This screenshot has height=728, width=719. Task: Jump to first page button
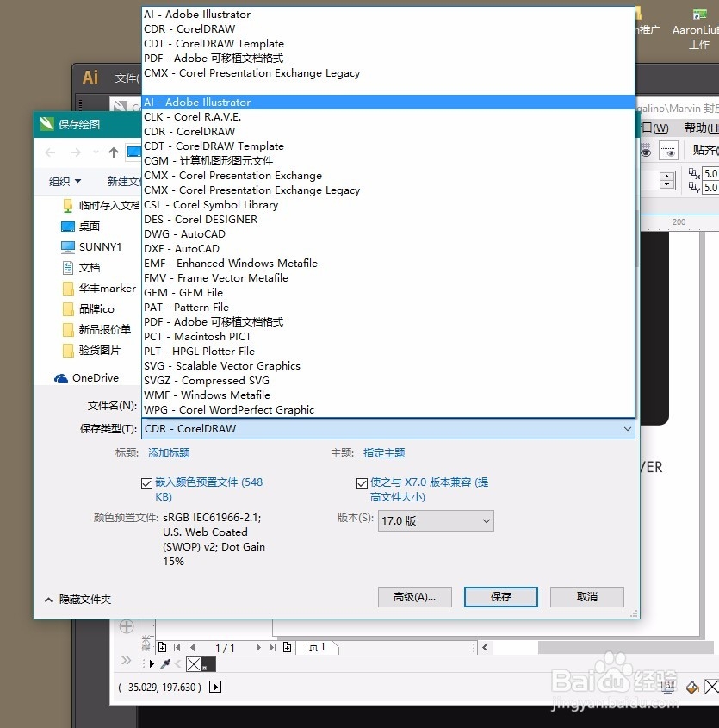177,647
